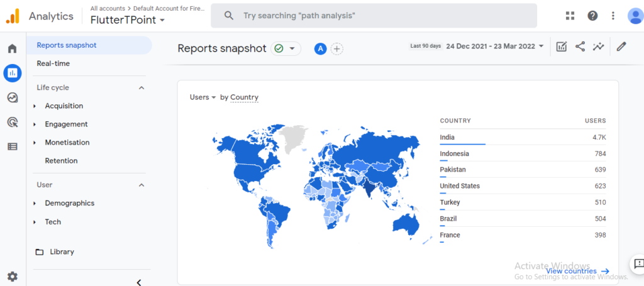
Task: Click the View countries link
Action: point(577,271)
